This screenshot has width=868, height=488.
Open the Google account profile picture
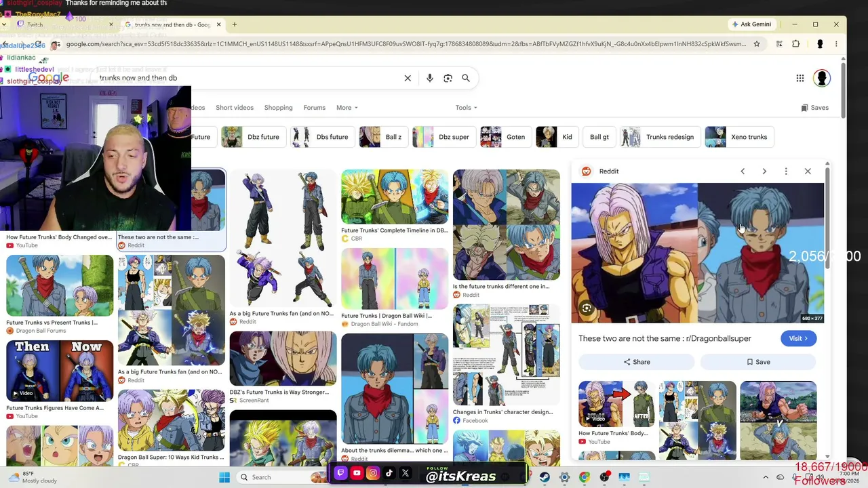(x=822, y=78)
